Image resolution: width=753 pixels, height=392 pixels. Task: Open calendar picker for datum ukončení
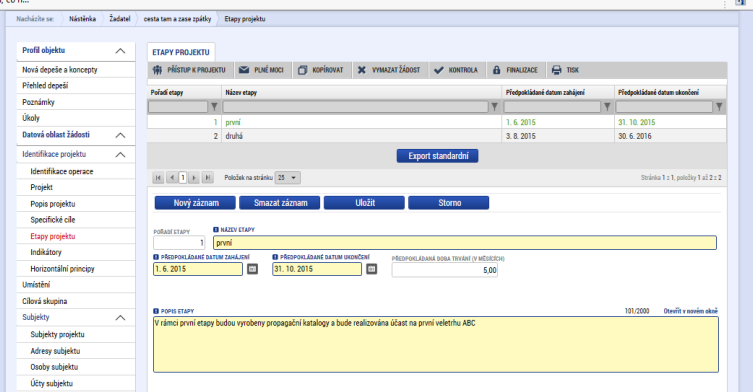pos(372,269)
